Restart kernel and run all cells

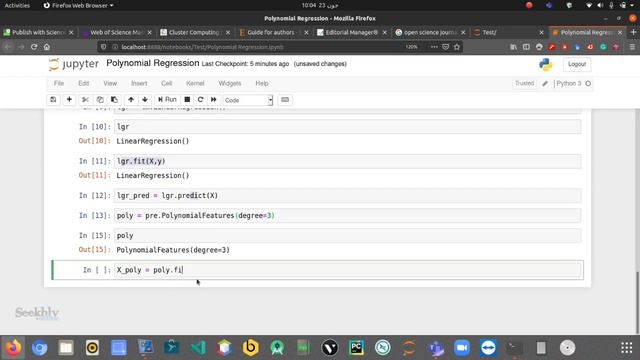213,100
